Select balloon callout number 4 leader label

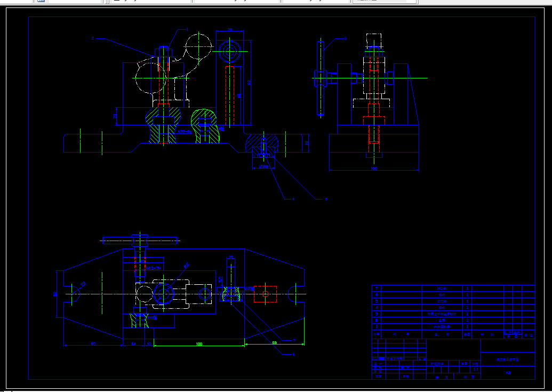tap(293, 199)
